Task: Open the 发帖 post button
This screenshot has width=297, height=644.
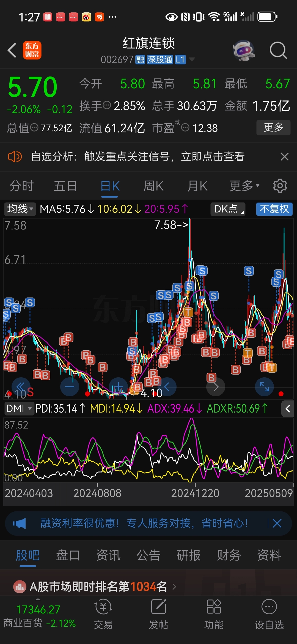Action: [159, 615]
